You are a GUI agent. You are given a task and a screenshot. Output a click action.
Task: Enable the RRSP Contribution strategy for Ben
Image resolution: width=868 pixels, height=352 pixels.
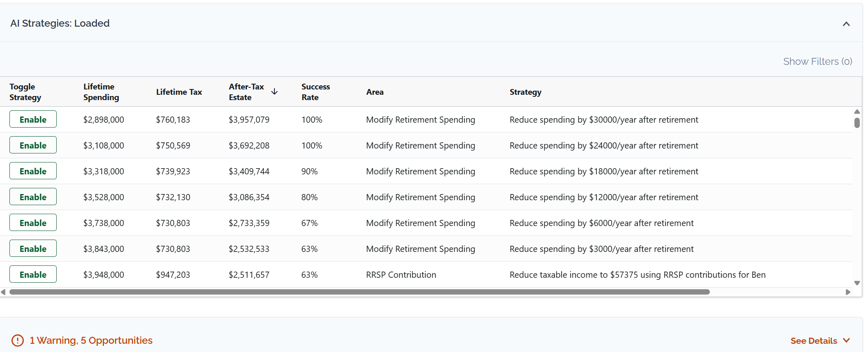coord(33,274)
